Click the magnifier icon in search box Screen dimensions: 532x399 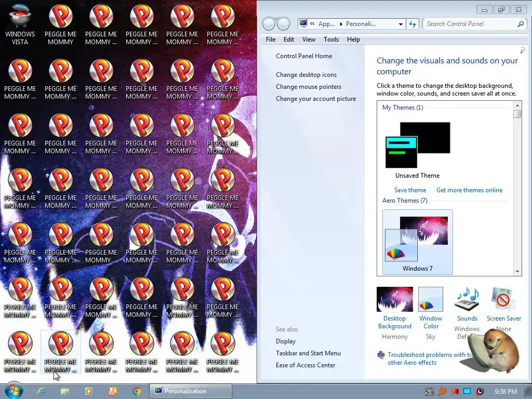[x=521, y=24]
